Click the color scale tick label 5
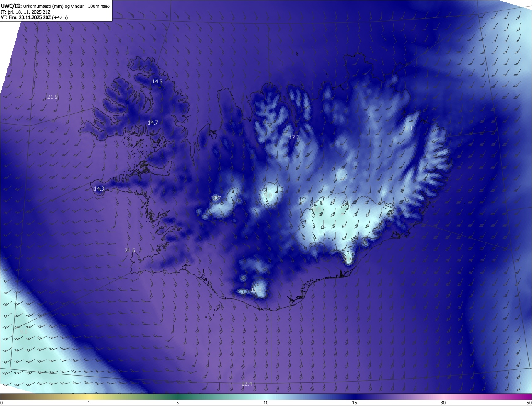 [x=177, y=403]
